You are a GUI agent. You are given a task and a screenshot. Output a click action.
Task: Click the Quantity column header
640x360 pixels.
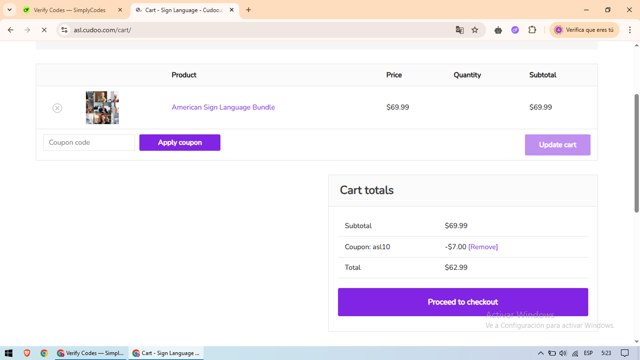[467, 75]
